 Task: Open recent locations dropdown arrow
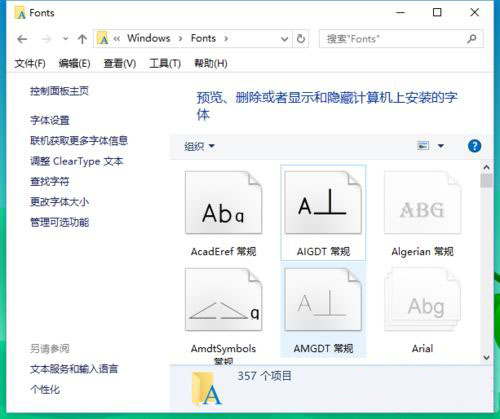point(66,39)
